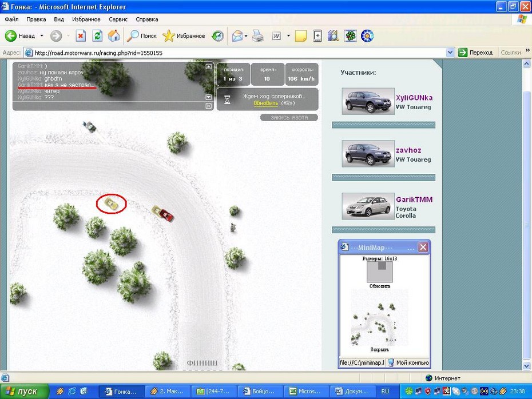532x399 pixels.
Task: Click the green ICQ flower tray icon
Action: [x=409, y=392]
